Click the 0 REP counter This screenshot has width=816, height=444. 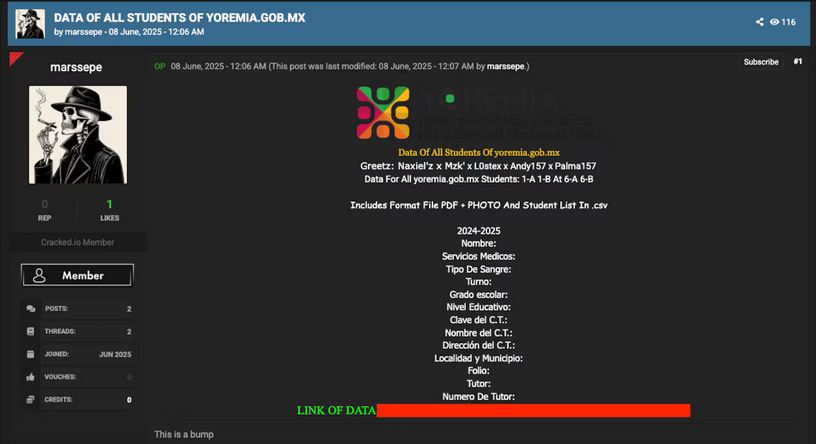[44, 210]
